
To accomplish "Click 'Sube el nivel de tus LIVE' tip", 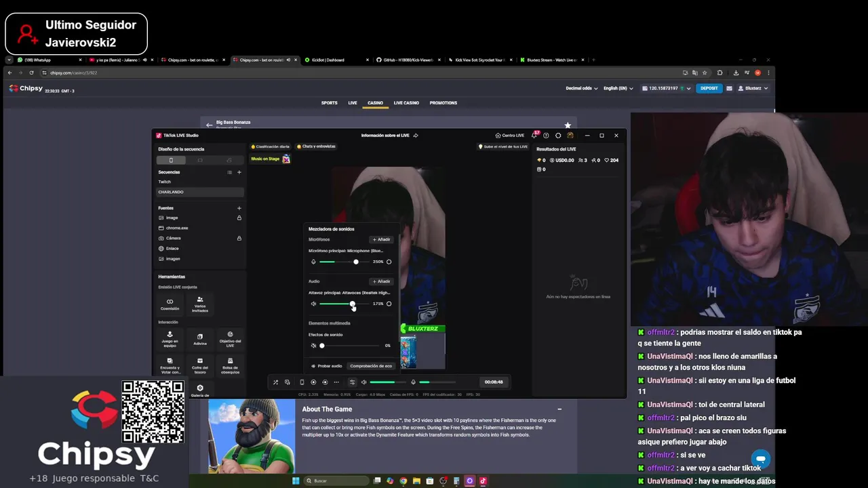I will 503,146.
